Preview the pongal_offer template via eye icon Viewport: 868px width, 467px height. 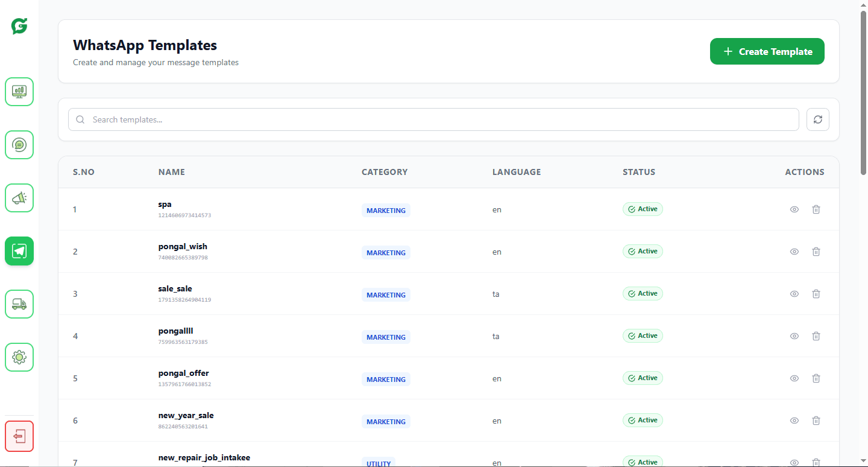tap(794, 378)
